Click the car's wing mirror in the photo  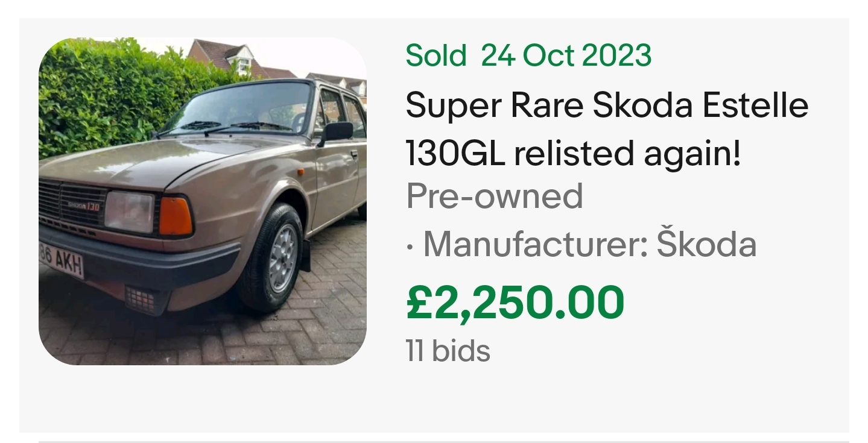(x=337, y=131)
